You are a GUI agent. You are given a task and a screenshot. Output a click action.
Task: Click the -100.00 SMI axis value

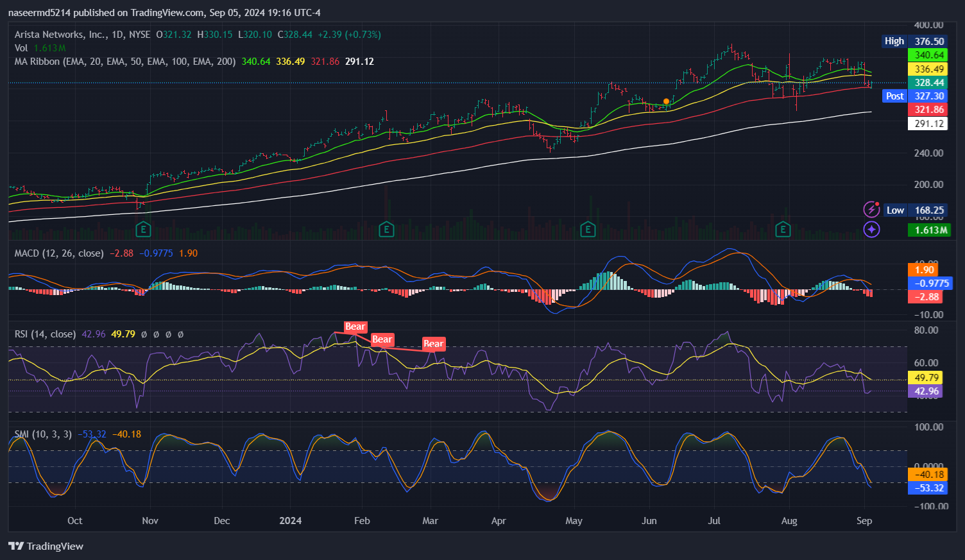tap(931, 507)
